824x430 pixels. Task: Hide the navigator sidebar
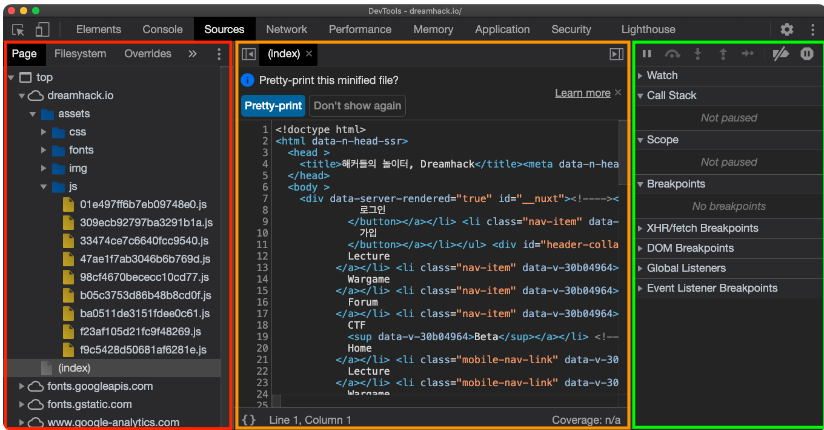(249, 54)
